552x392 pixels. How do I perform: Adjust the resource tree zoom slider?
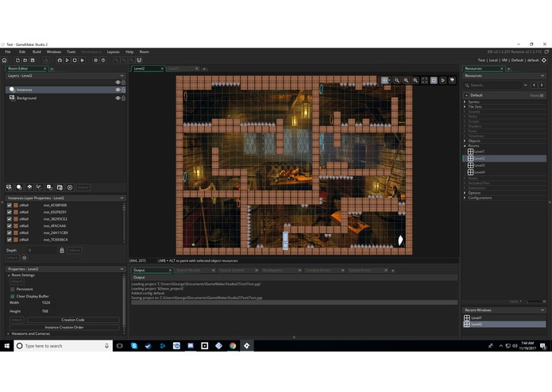tap(533, 302)
